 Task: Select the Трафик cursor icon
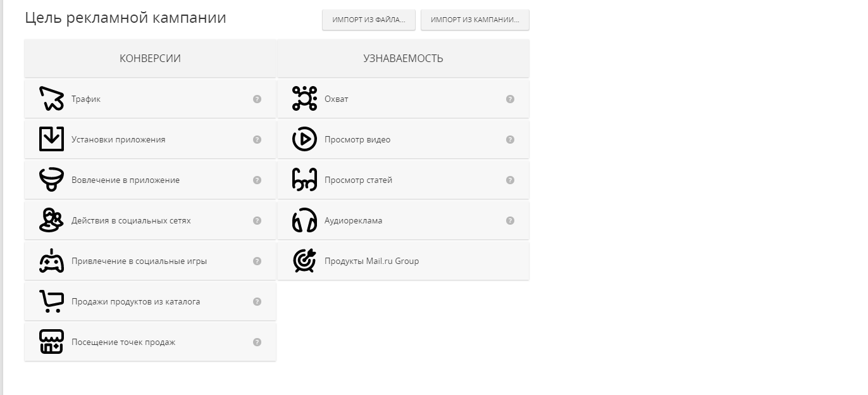coord(51,99)
